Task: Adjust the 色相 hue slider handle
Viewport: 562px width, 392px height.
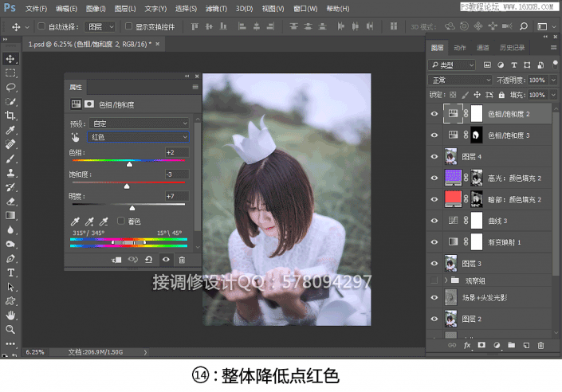Action: point(129,164)
